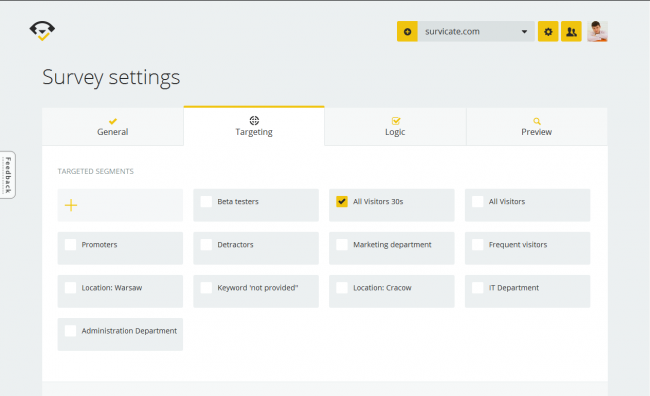This screenshot has height=396, width=650.
Task: Click the yellow plus add-site button
Action: [x=407, y=32]
